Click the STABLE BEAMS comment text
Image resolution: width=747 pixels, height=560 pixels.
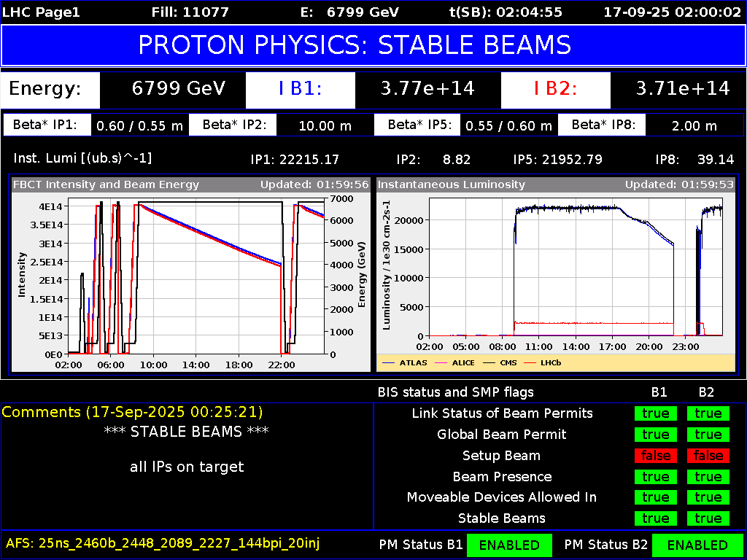pyautogui.click(x=187, y=432)
